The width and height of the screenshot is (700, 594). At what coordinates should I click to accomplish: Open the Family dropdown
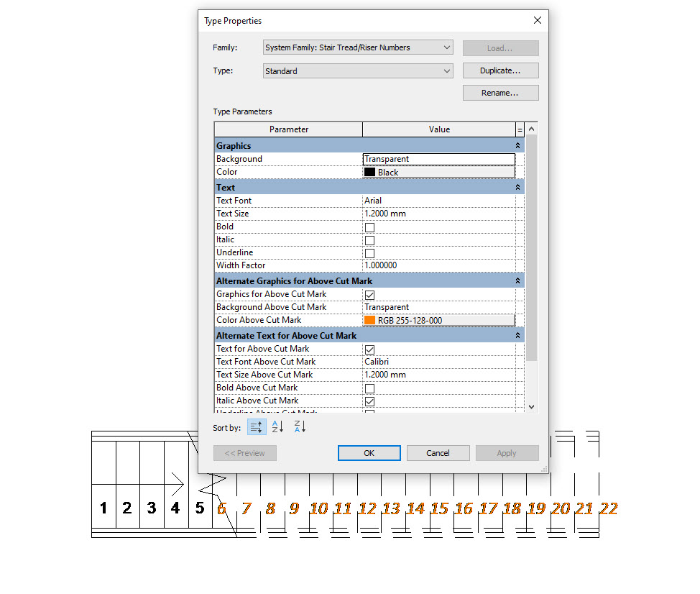click(x=448, y=46)
